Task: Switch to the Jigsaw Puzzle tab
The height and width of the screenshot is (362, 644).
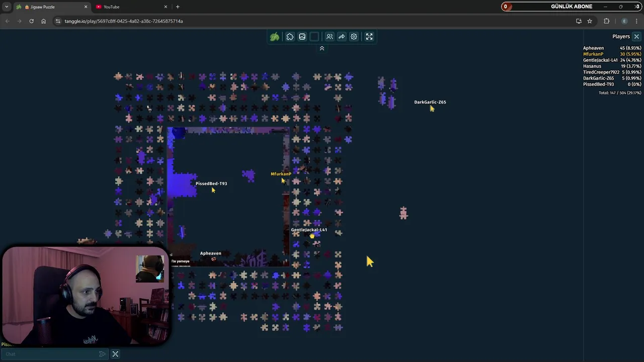Action: point(50,7)
